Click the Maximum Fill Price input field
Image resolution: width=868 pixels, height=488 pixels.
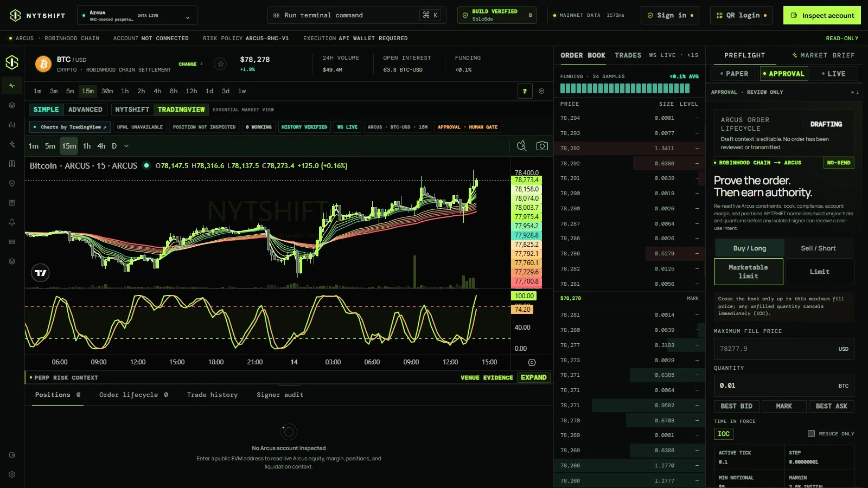pyautogui.click(x=784, y=349)
